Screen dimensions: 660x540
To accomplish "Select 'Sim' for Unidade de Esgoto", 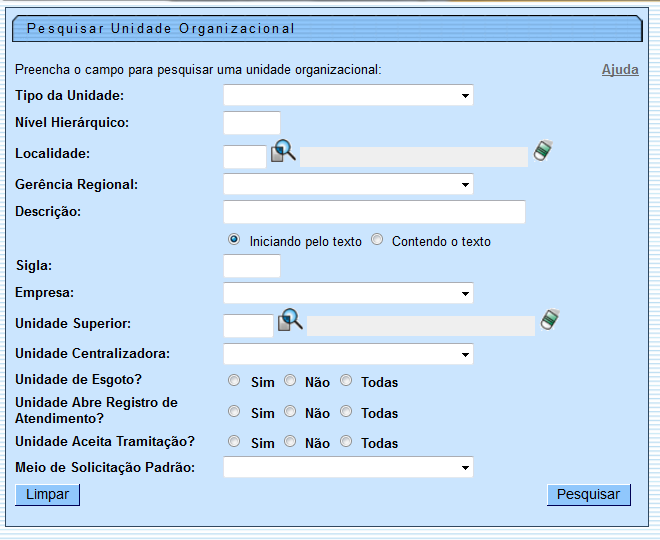I will point(234,381).
